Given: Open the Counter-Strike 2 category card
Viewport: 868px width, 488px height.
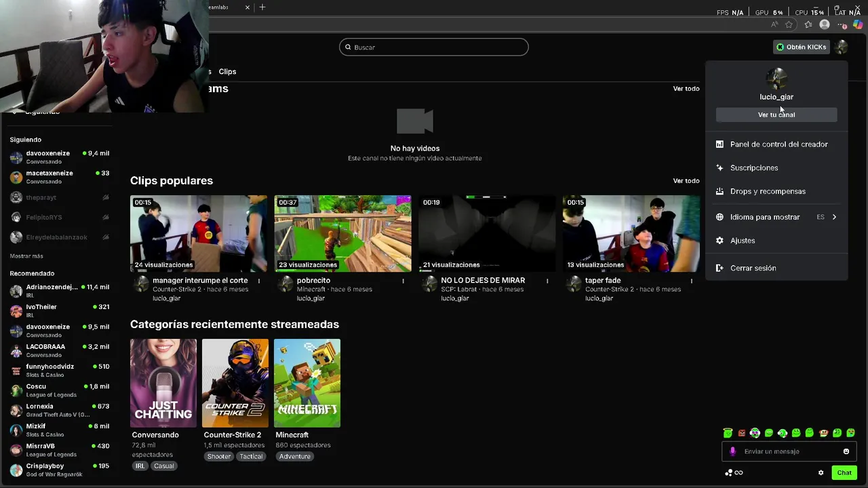Looking at the screenshot, I should tap(235, 383).
